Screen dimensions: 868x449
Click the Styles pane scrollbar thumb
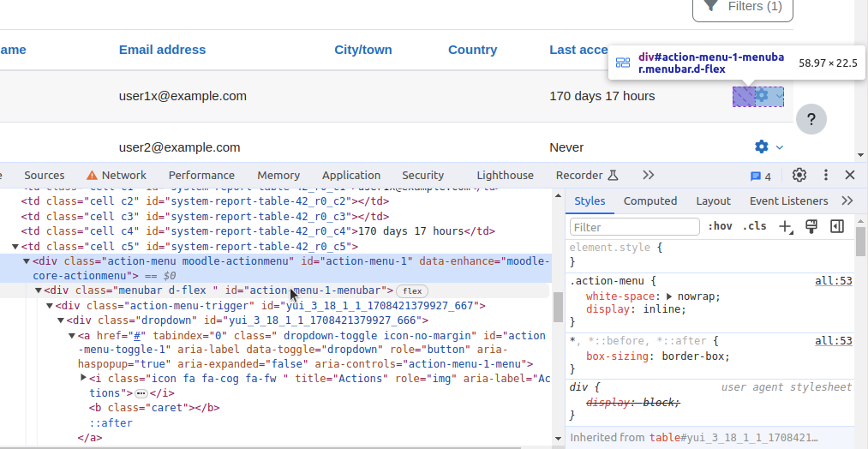pos(860,242)
